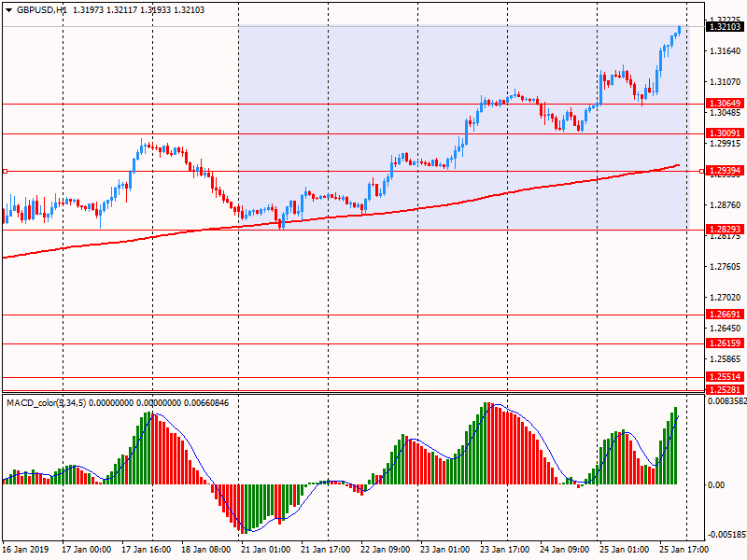
Task: Click the 1.27605 price scale value
Action: point(726,267)
